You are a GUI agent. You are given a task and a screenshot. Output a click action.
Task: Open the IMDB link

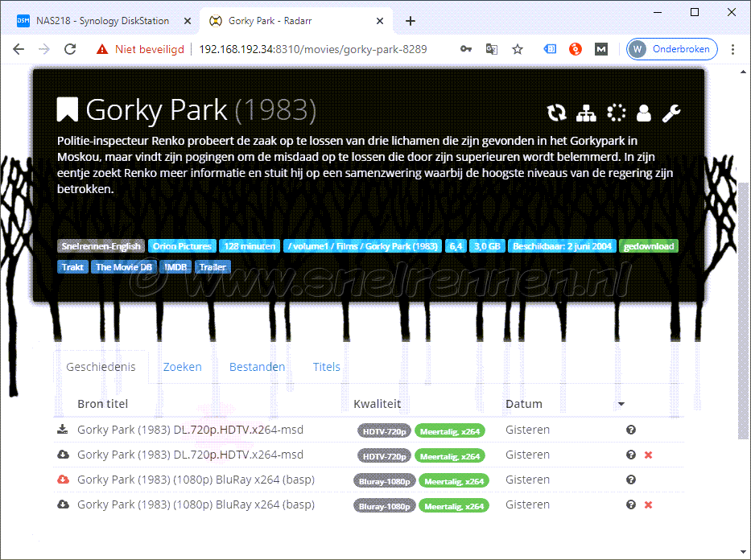coord(175,266)
